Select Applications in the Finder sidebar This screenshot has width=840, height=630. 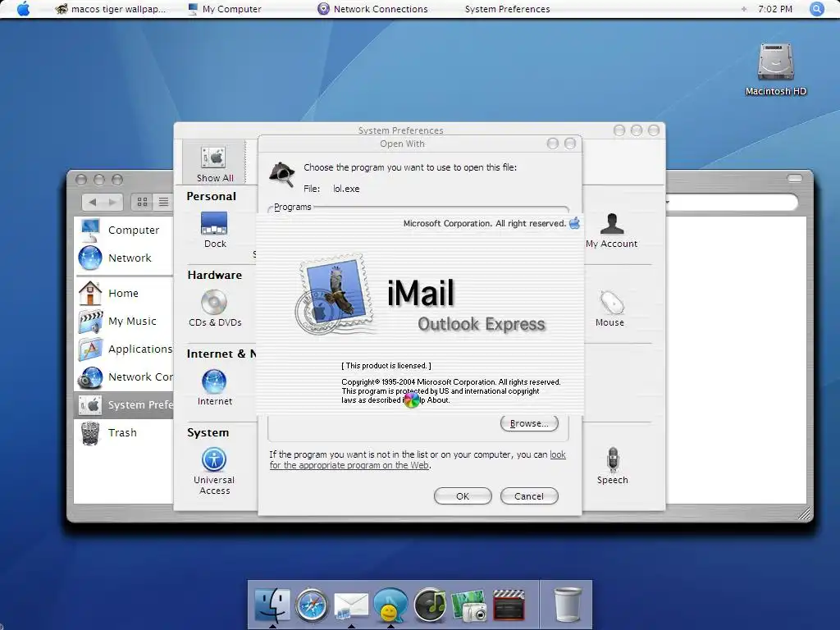coord(123,349)
